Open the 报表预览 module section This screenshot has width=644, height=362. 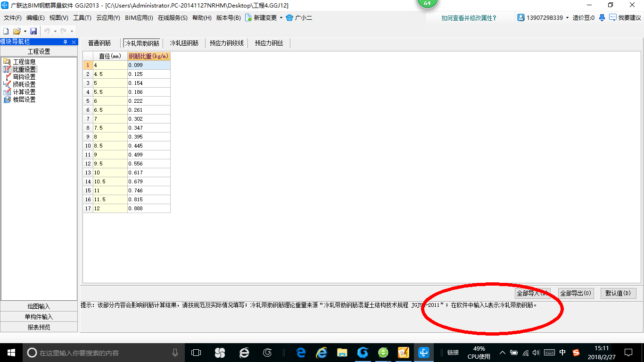39,327
